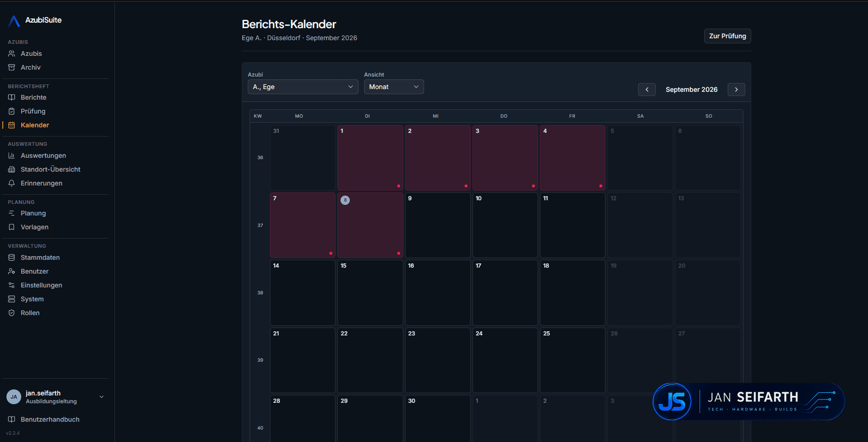Click the Standort-Übersicht building icon

click(x=12, y=169)
